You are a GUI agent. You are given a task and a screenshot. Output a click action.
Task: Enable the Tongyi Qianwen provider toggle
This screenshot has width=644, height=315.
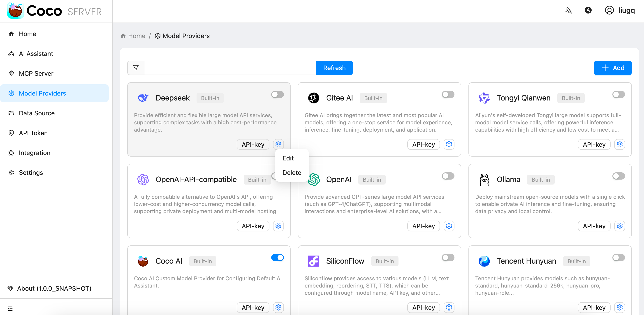click(x=618, y=94)
